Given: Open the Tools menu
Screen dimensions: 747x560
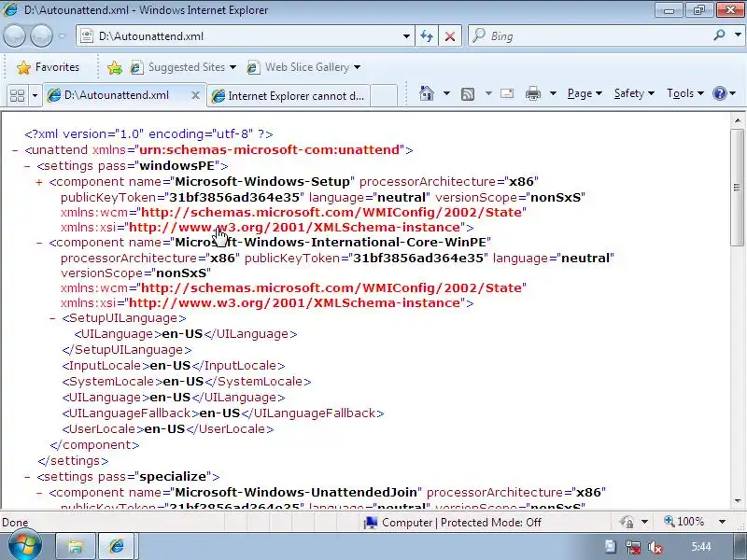Looking at the screenshot, I should (685, 93).
